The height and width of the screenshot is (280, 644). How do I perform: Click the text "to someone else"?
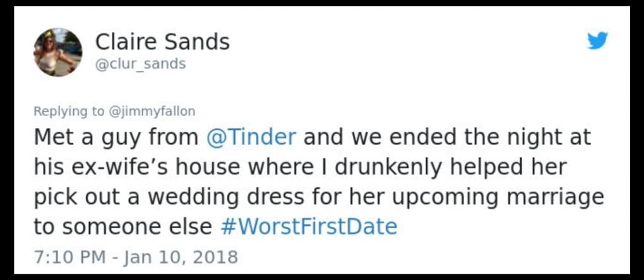point(122,226)
